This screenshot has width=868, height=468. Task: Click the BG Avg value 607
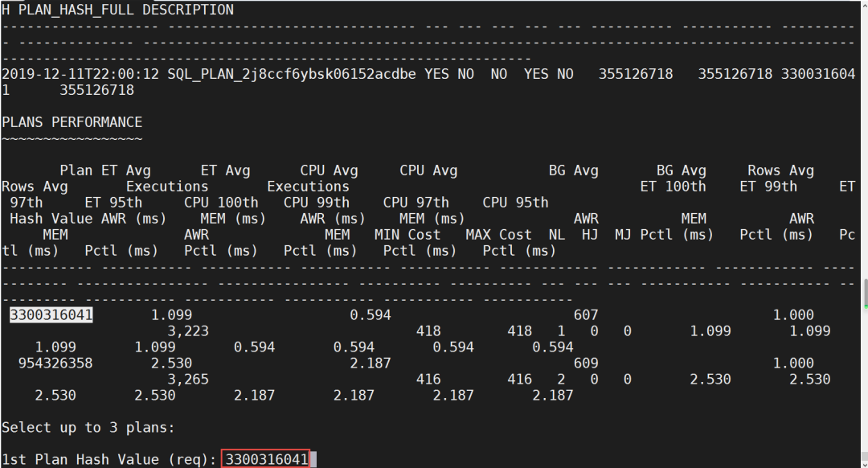pyautogui.click(x=586, y=314)
